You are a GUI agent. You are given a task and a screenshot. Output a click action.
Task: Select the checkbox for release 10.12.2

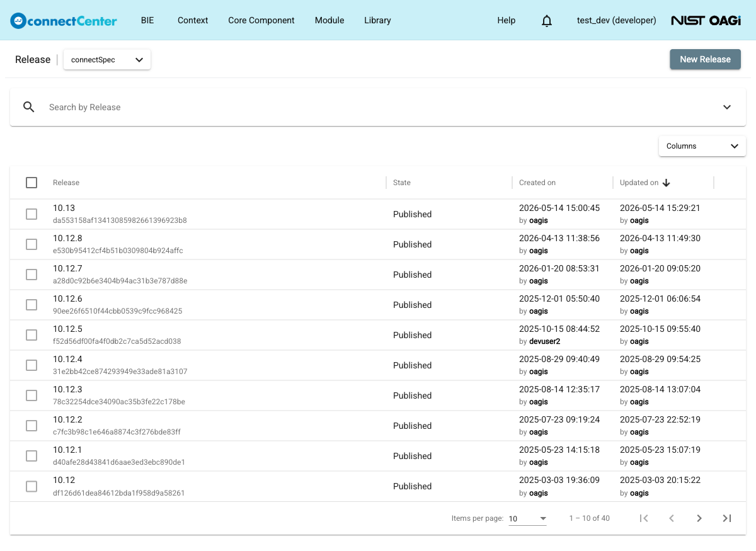click(x=31, y=426)
